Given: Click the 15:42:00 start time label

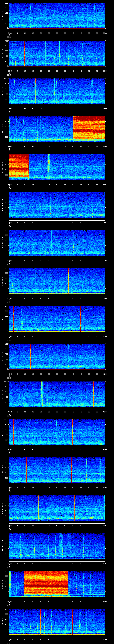Looking at the screenshot, I should (x=9, y=450).
